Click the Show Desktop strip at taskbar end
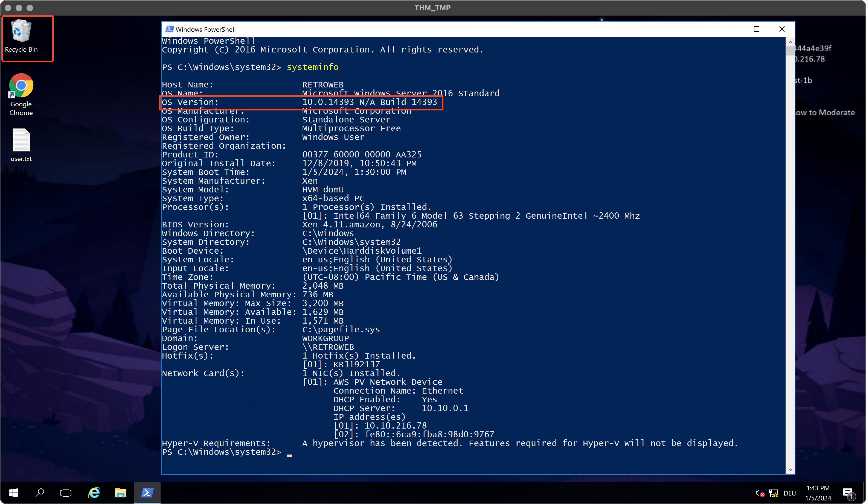This screenshot has height=504, width=866. click(x=864, y=493)
